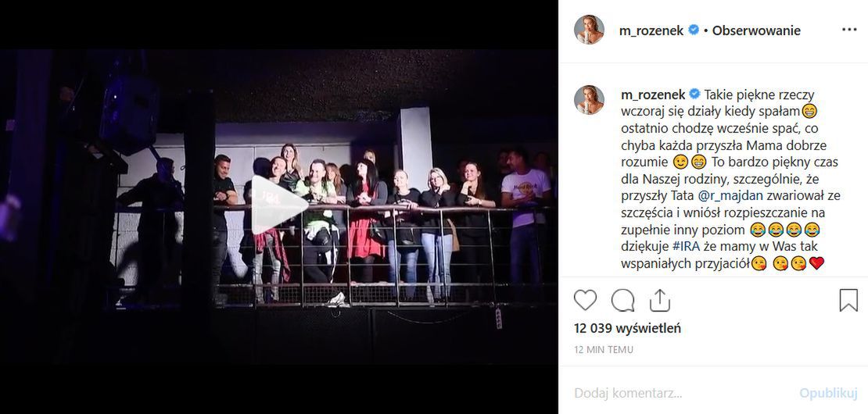The image size is (868, 414).
Task: Open the 12 MIN TEMU timestamp
Action: 604,350
